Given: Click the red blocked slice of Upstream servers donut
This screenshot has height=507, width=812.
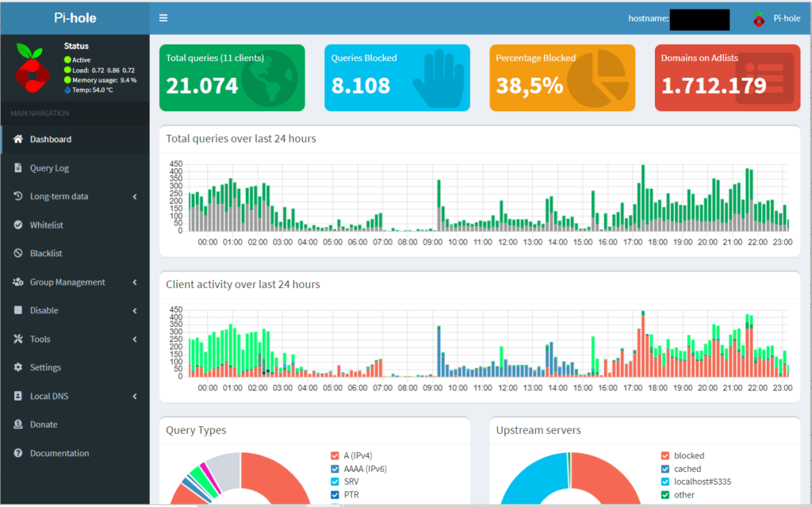Looking at the screenshot, I should pos(608,474).
